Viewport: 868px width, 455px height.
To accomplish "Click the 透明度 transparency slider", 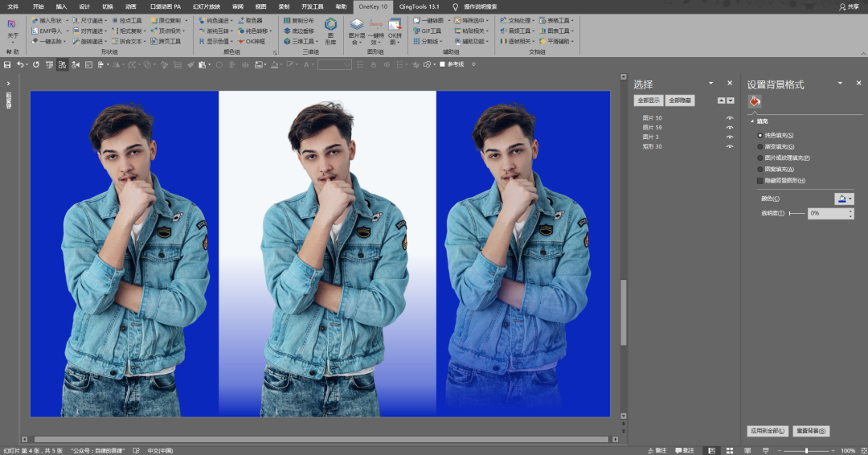I will 796,213.
